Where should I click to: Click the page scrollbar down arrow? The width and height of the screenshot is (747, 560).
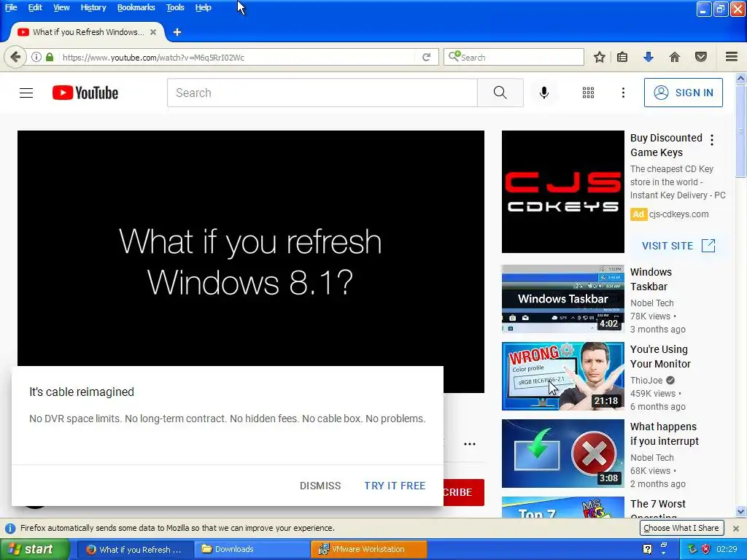[741, 512]
